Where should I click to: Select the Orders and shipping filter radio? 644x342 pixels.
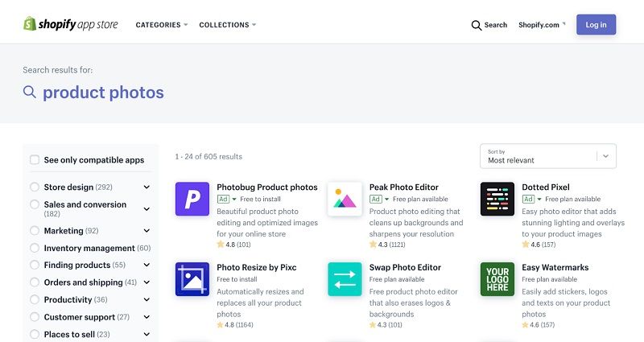(x=35, y=282)
